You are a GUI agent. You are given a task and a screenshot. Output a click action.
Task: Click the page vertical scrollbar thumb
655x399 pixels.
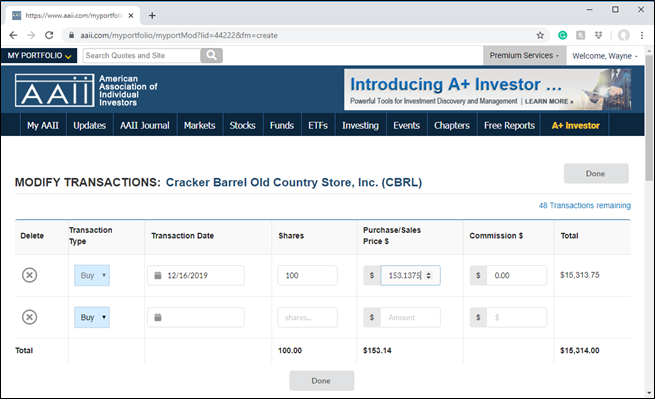point(649,118)
